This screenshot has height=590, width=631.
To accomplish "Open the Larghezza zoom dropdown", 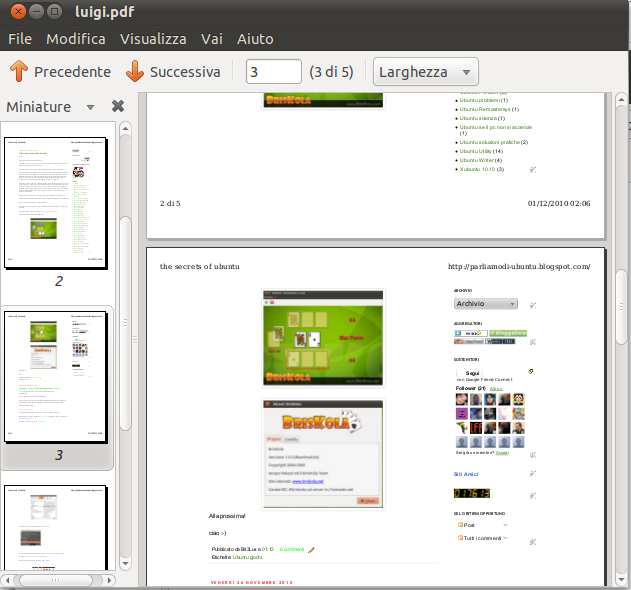I will click(x=425, y=72).
